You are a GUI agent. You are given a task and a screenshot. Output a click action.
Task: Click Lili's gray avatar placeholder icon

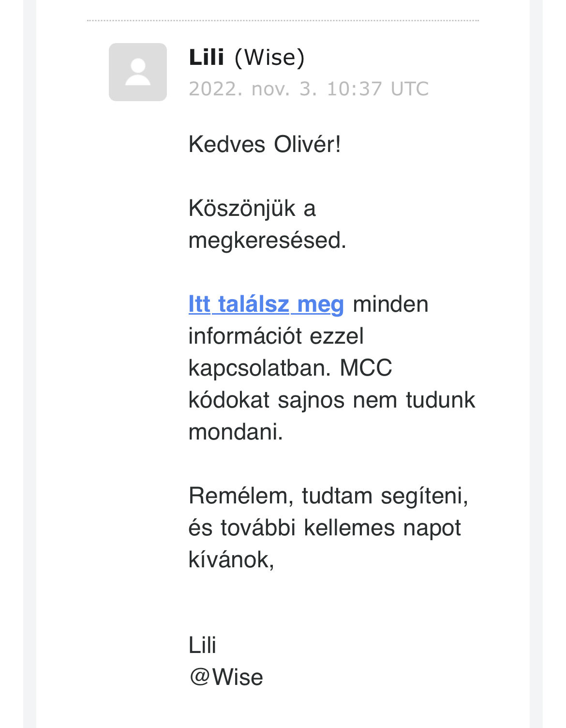[138, 72]
